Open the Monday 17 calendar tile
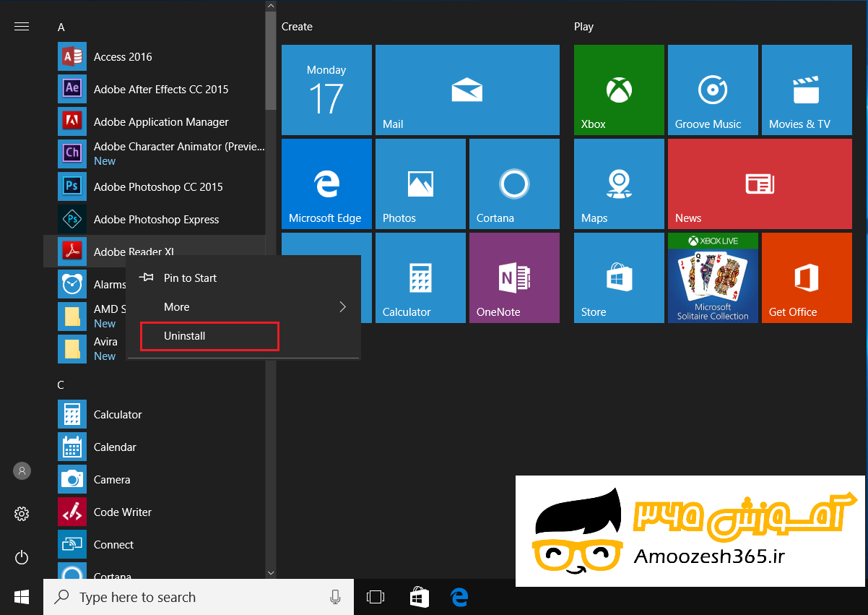Image resolution: width=868 pixels, height=615 pixels. point(326,90)
